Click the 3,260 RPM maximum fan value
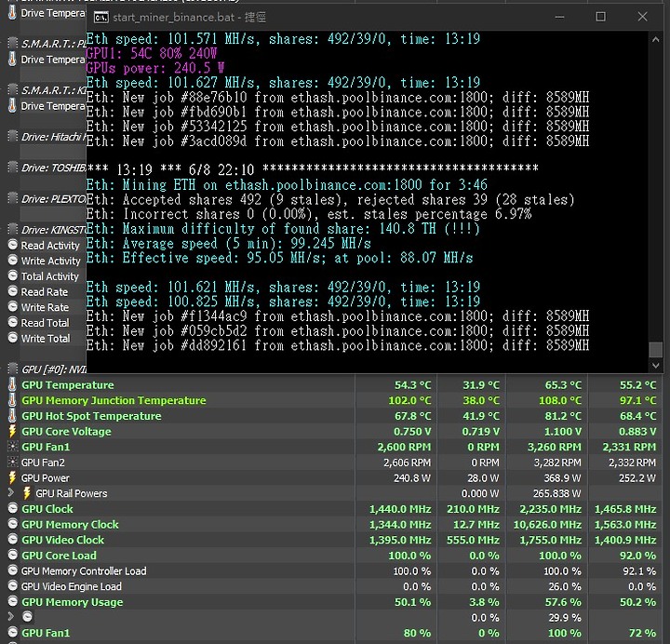Screen dimensions: 670x644 [555, 447]
